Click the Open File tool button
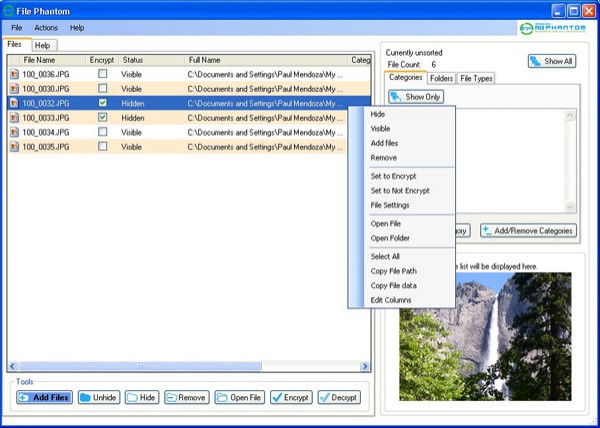This screenshot has width=600, height=428. pos(240,397)
